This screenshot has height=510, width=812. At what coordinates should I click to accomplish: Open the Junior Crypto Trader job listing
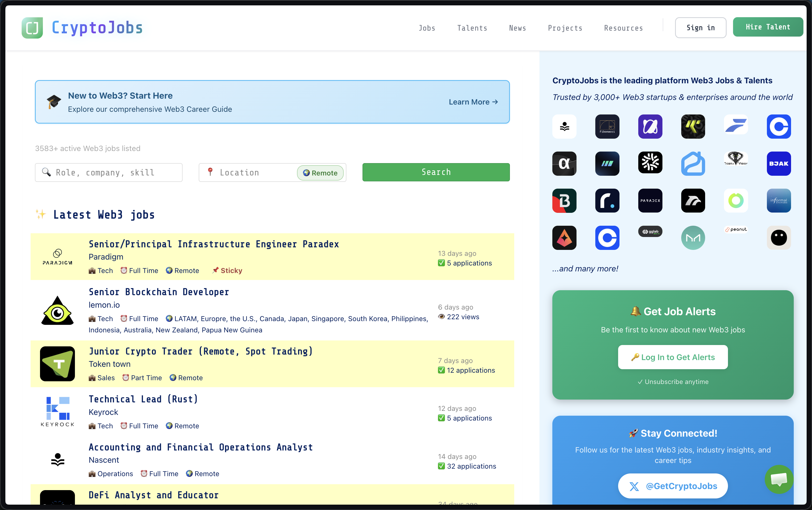[x=201, y=351]
